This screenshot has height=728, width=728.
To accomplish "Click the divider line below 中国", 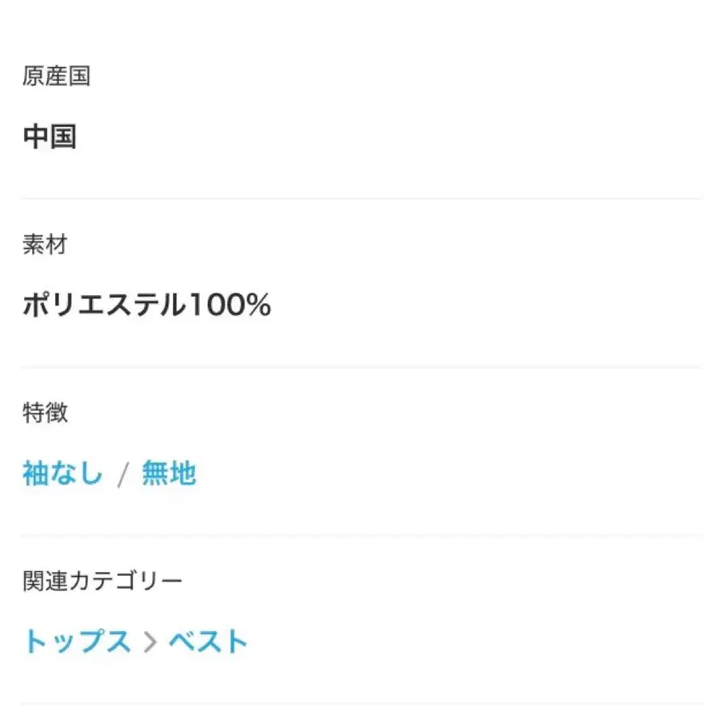I will (x=362, y=198).
